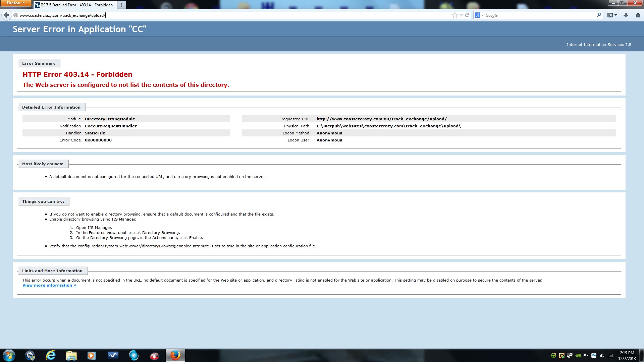This screenshot has height=362, width=644.
Task: Click the Logon Method Anonymous value
Action: pyautogui.click(x=329, y=133)
